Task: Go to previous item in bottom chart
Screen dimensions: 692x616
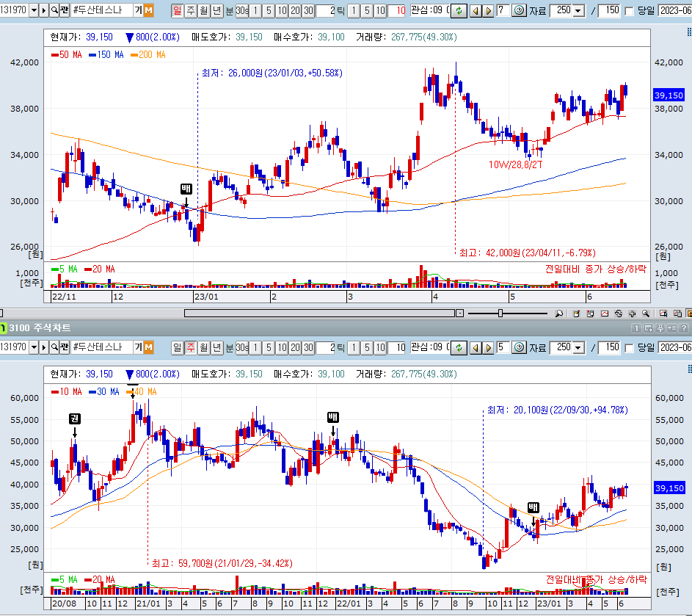Action: point(476,347)
